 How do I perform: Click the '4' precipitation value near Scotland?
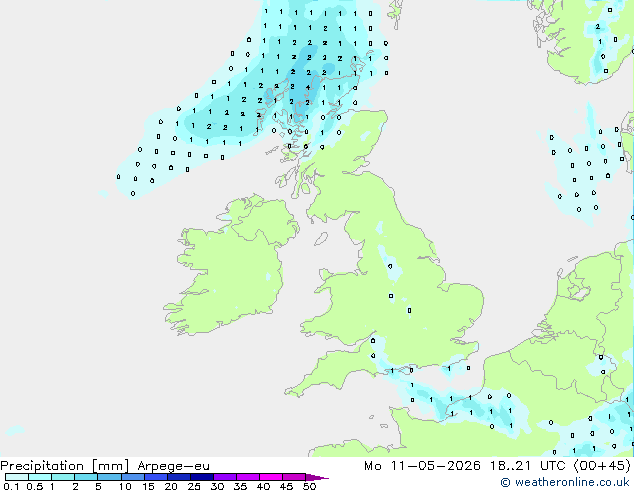tap(308, 87)
